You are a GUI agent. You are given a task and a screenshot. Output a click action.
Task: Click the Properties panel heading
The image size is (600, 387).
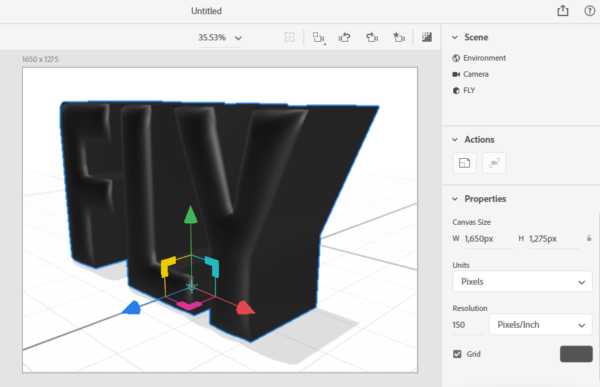tap(485, 199)
